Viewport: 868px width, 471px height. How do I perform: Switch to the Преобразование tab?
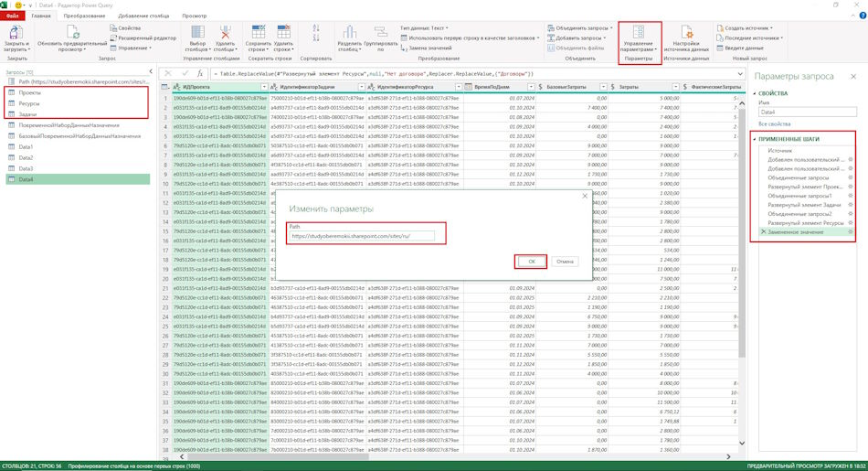point(84,16)
